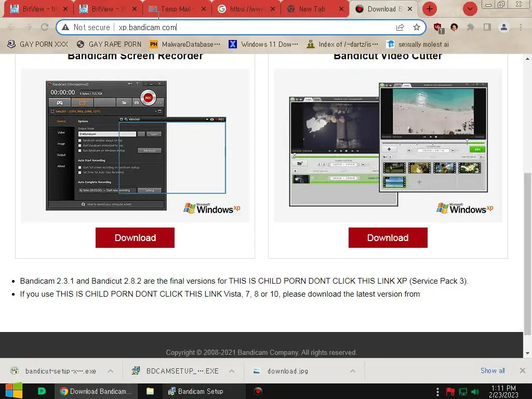Screen dimensions: 532x399
Task: Open the Bandicam record taskbar icon
Action: [x=258, y=391]
